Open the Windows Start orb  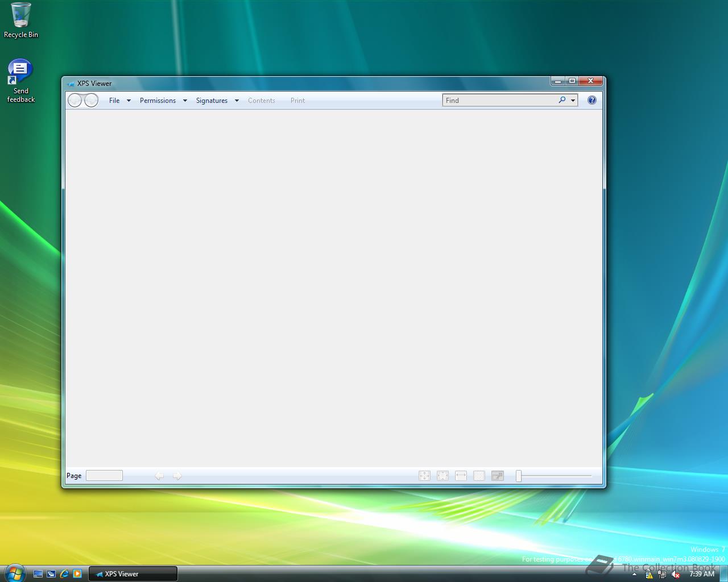(x=14, y=573)
